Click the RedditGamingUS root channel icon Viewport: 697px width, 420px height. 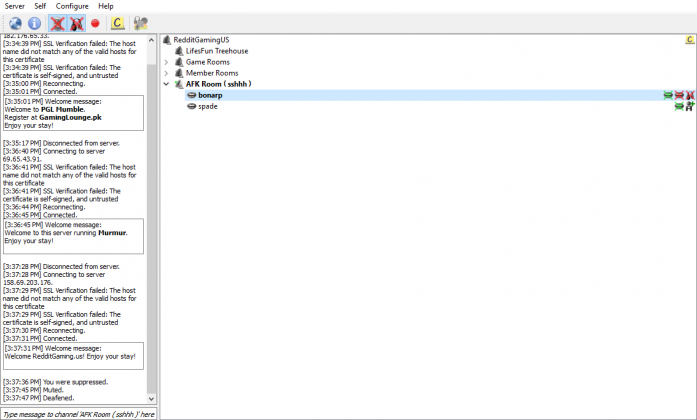tap(167, 40)
